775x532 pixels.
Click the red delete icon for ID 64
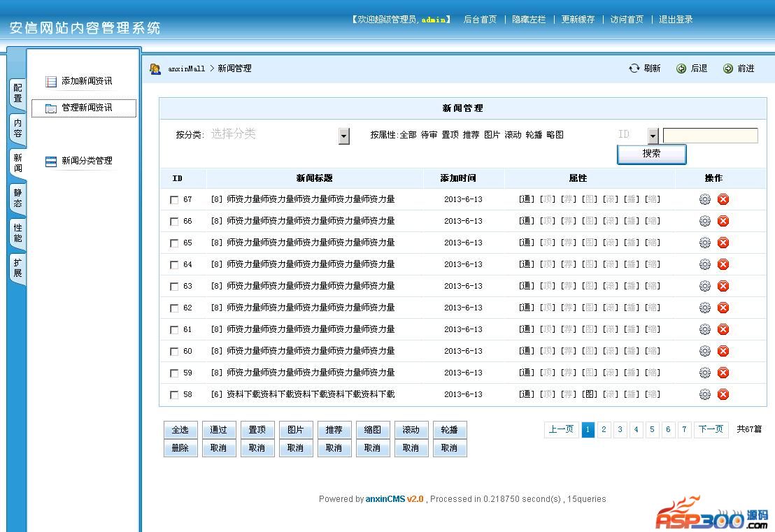pyautogui.click(x=723, y=264)
